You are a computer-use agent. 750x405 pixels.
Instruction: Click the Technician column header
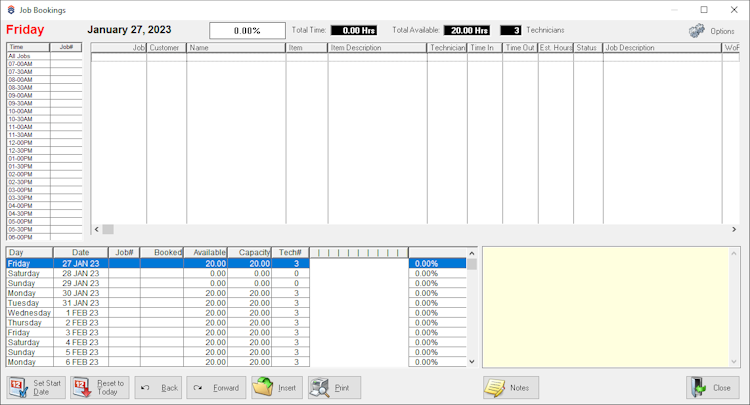447,48
